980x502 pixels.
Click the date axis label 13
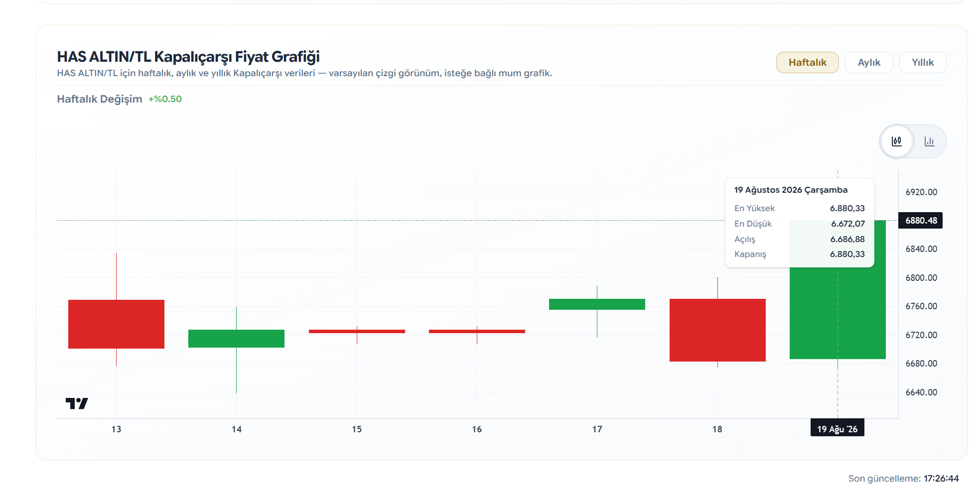pos(116,429)
